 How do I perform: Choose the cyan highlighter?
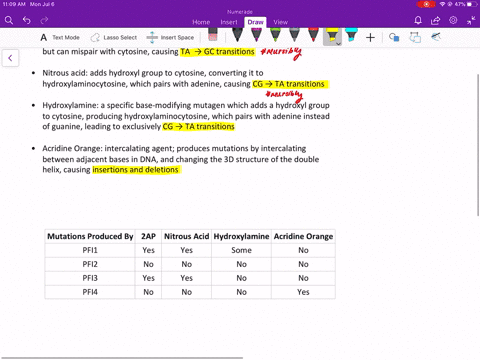[x=351, y=35]
